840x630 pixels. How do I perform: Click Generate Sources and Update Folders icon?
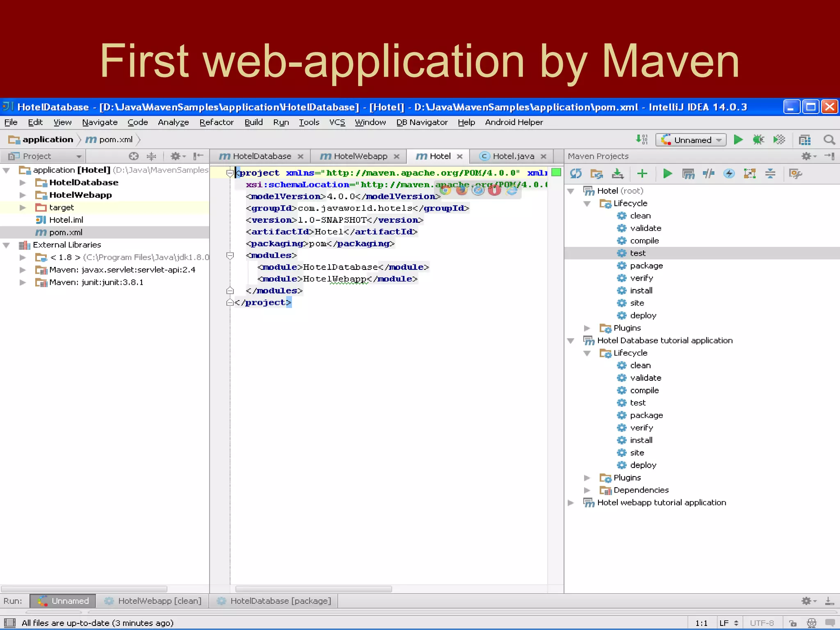coord(596,173)
